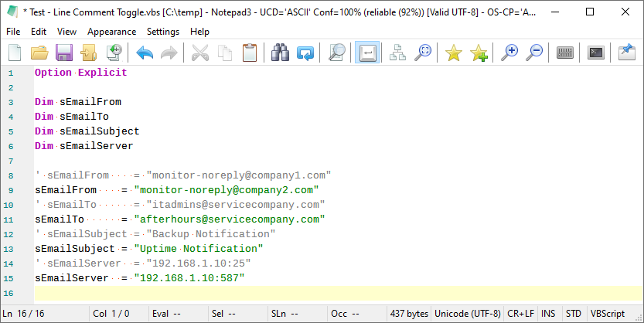Change line endings via CR+LF status field
This screenshot has height=323, width=644.
(x=521, y=314)
